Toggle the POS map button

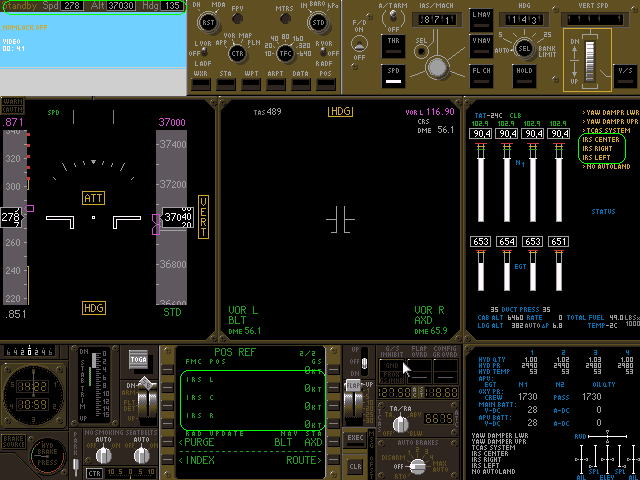point(325,84)
